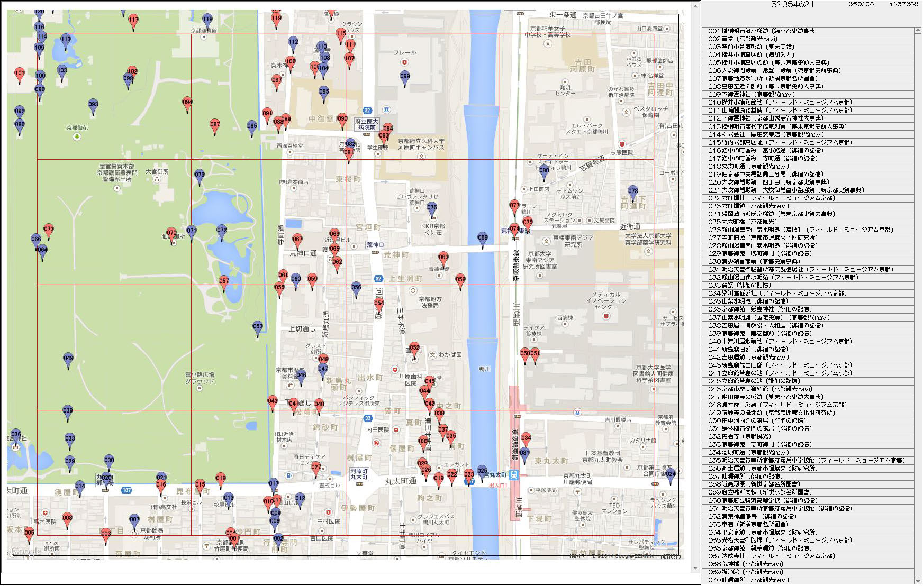
Task: Click blue marker 024 on Marutamachi street
Action: click(671, 477)
